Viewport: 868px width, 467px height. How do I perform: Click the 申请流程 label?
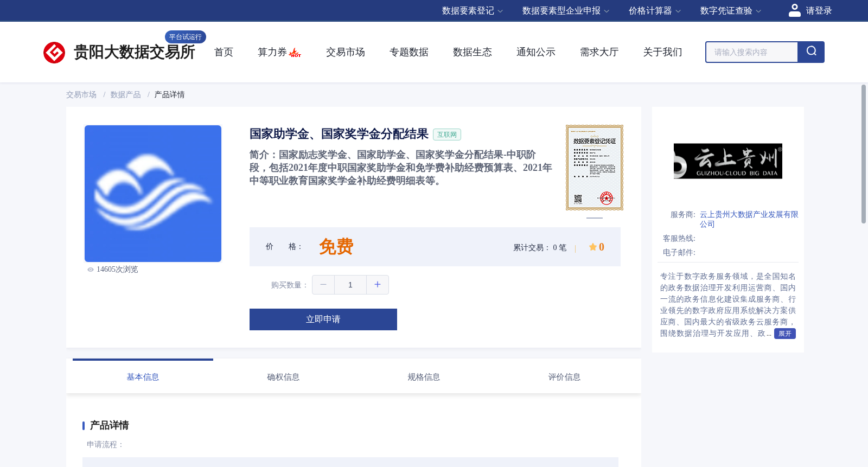coord(105,445)
